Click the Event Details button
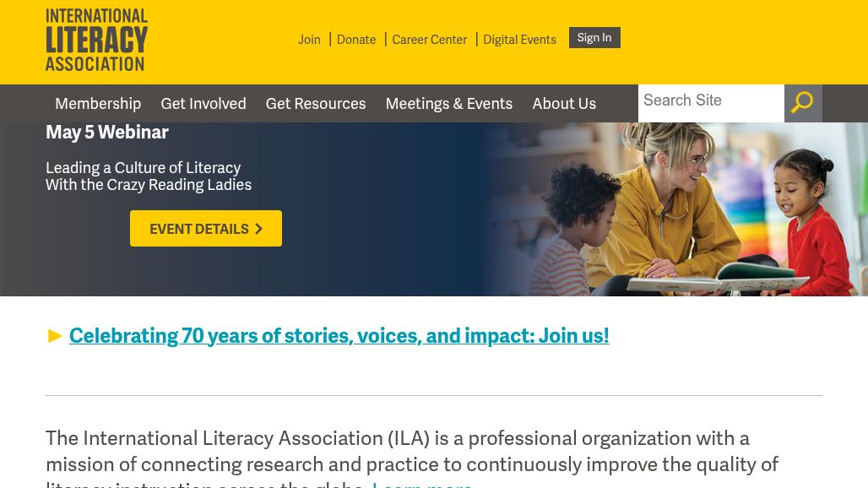868x488 pixels. pyautogui.click(x=205, y=229)
